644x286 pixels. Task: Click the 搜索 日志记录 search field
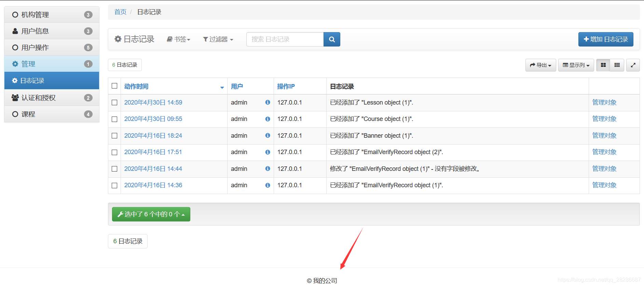click(285, 39)
